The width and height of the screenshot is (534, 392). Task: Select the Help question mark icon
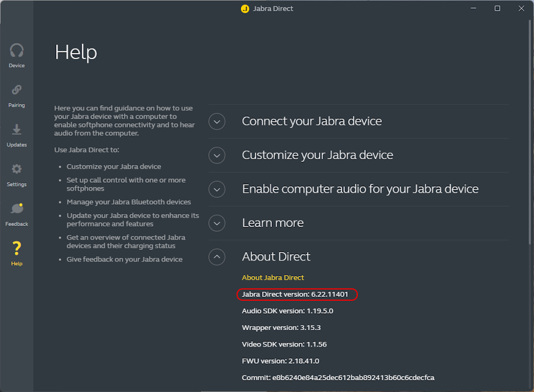coord(17,248)
